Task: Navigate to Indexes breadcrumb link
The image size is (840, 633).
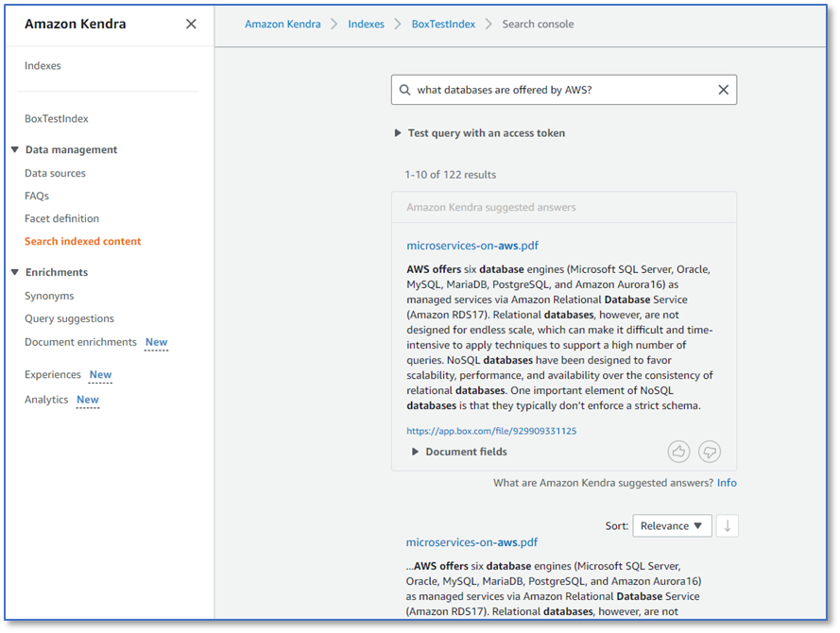Action: (x=366, y=25)
